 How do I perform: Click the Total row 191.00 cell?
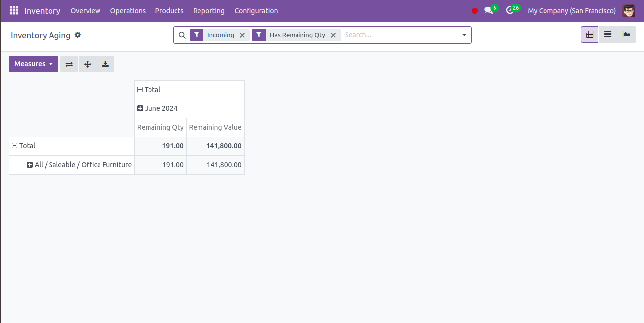tap(160, 146)
